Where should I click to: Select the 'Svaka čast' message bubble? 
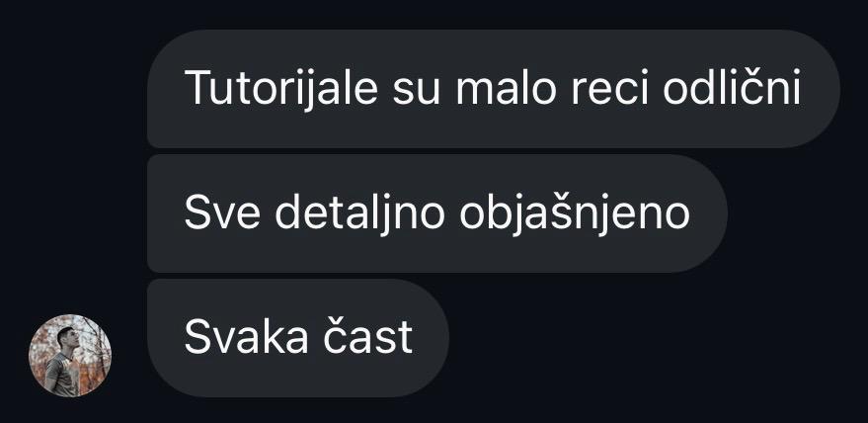(x=298, y=338)
